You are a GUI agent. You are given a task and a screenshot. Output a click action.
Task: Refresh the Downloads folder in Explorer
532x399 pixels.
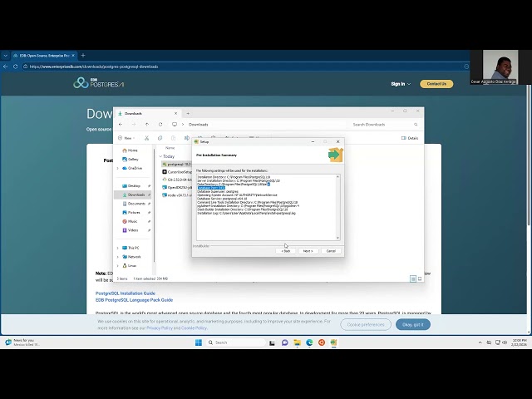click(160, 125)
